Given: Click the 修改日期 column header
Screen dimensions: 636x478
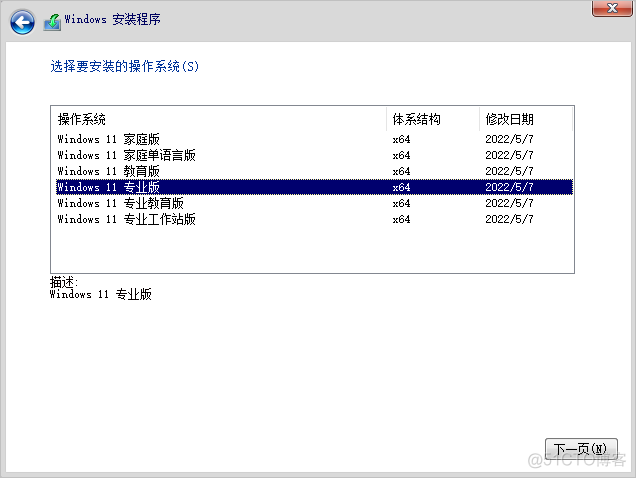Looking at the screenshot, I should (x=526, y=119).
